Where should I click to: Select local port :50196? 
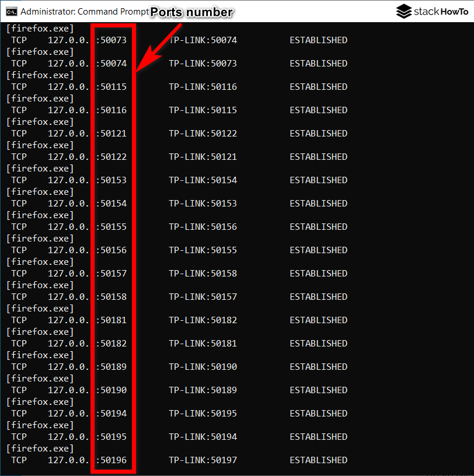111,460
